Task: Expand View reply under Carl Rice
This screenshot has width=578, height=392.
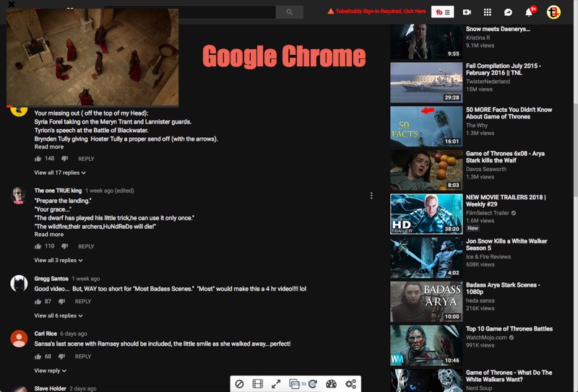Action: (x=50, y=370)
